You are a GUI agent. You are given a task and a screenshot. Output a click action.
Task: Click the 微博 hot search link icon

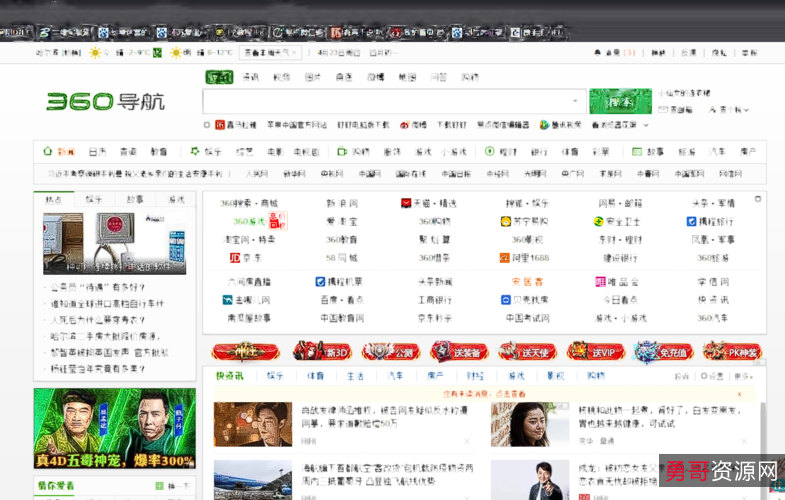(405, 125)
